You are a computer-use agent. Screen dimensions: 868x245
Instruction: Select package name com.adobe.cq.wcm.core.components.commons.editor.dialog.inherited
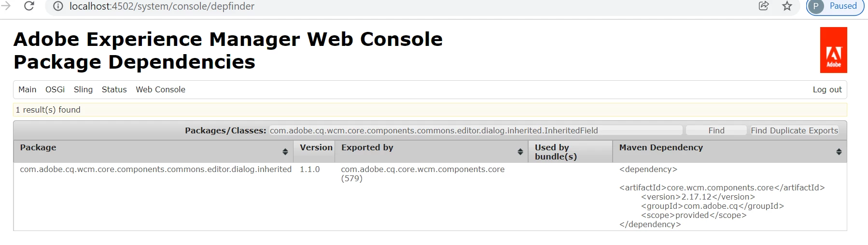coord(156,169)
